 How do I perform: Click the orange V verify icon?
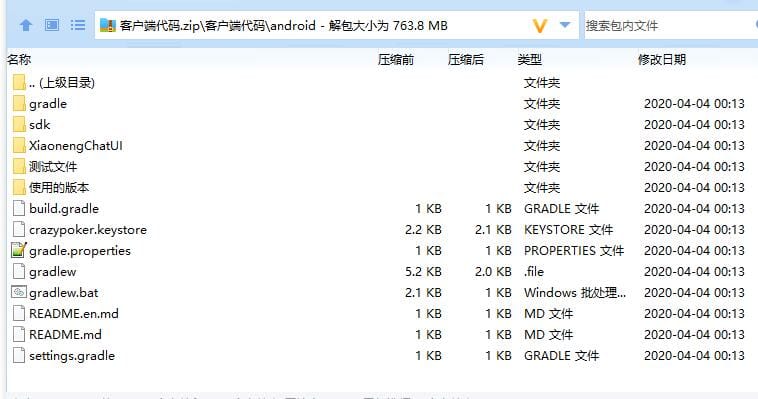(x=539, y=26)
